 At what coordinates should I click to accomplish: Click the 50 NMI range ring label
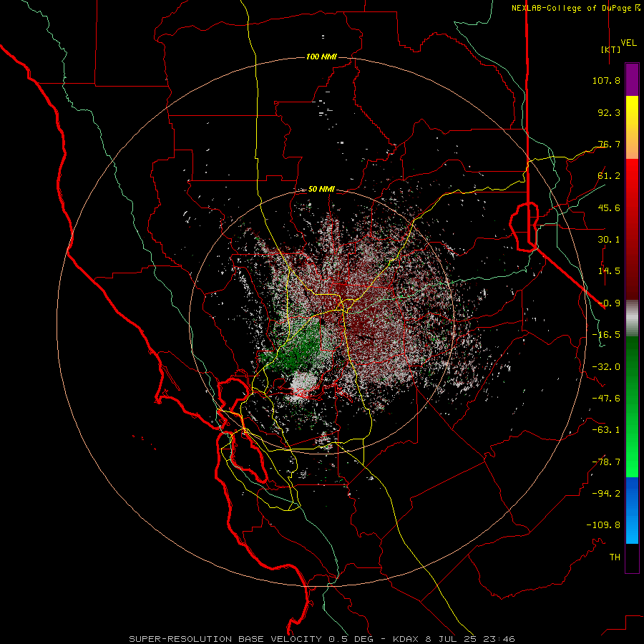click(321, 190)
